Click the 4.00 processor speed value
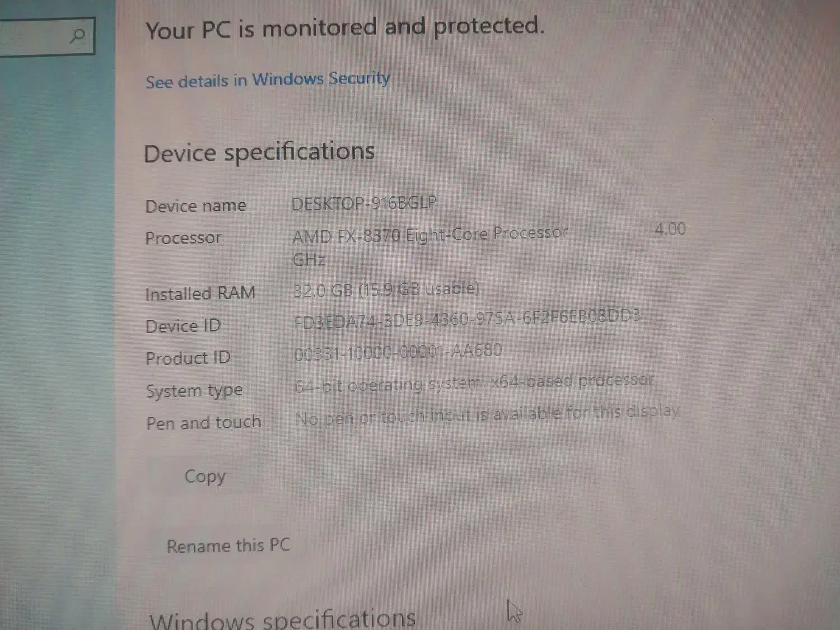Viewport: 840px width, 630px height. click(x=670, y=229)
